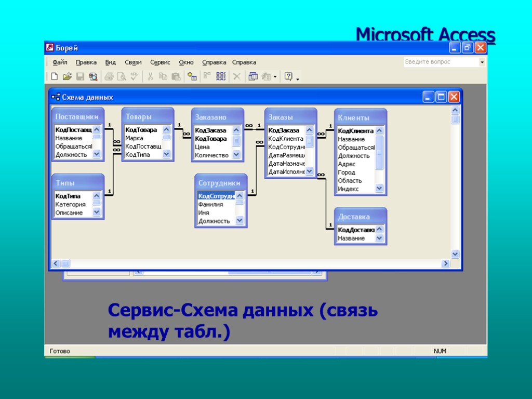Screen dimensions: 532x399
Task: Select Количество field in Заказано
Action: point(212,155)
